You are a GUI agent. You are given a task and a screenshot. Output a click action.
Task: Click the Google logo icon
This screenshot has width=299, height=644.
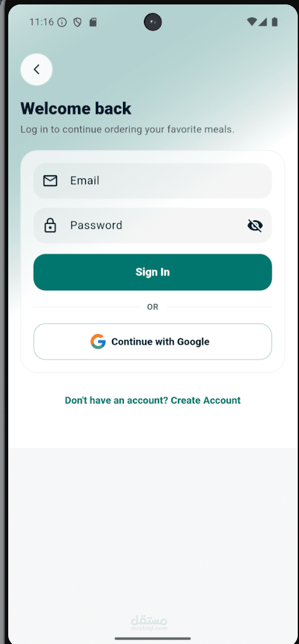click(98, 342)
